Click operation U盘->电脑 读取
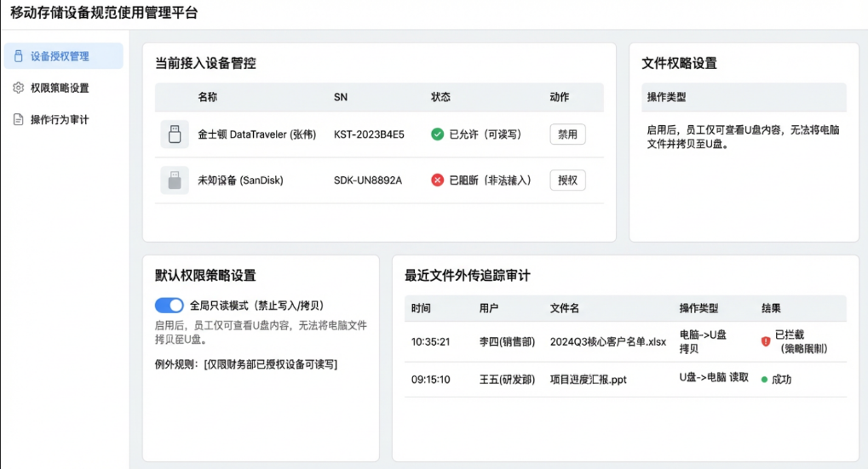Screen dimensions: 868x469 coord(714,377)
